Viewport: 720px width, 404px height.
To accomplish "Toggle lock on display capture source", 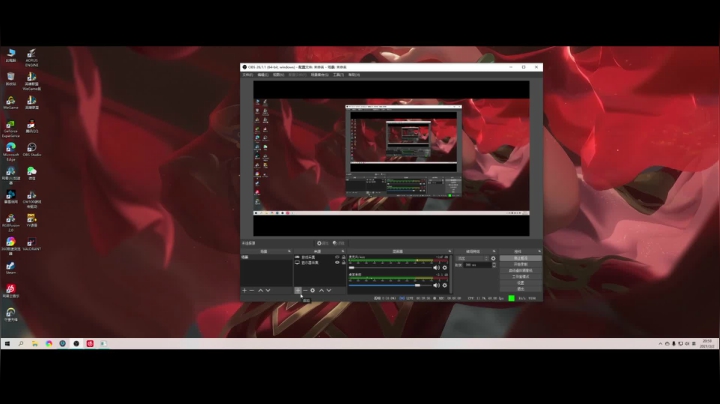I will tap(343, 263).
